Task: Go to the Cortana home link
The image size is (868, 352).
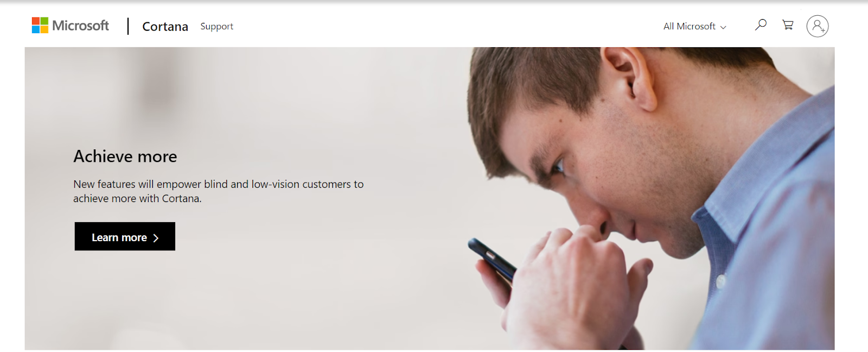Action: point(165,26)
